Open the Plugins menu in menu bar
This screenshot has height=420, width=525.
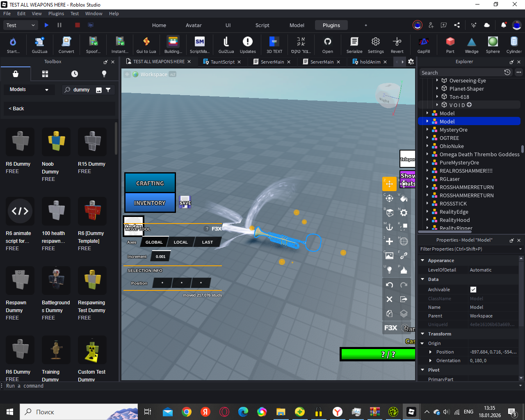point(56,14)
